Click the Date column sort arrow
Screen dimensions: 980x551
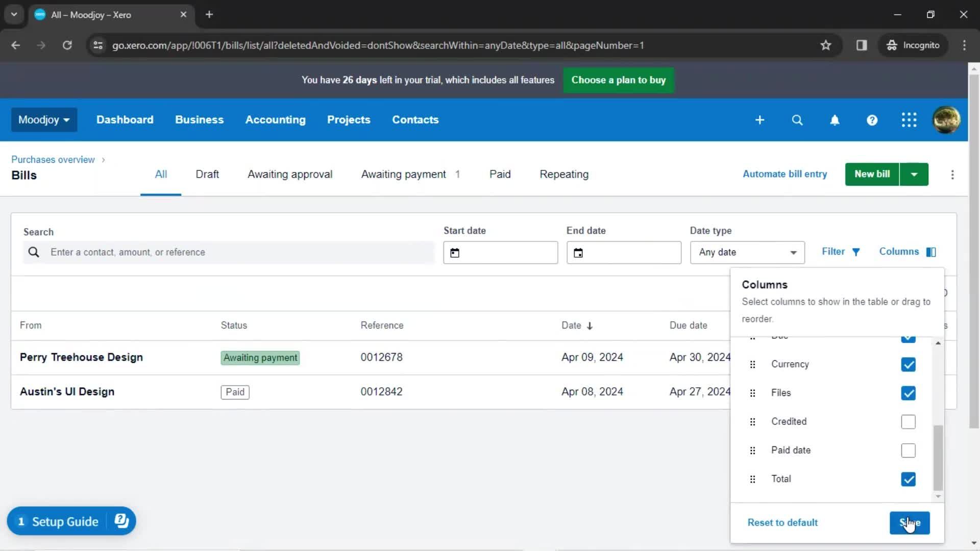[x=590, y=326]
